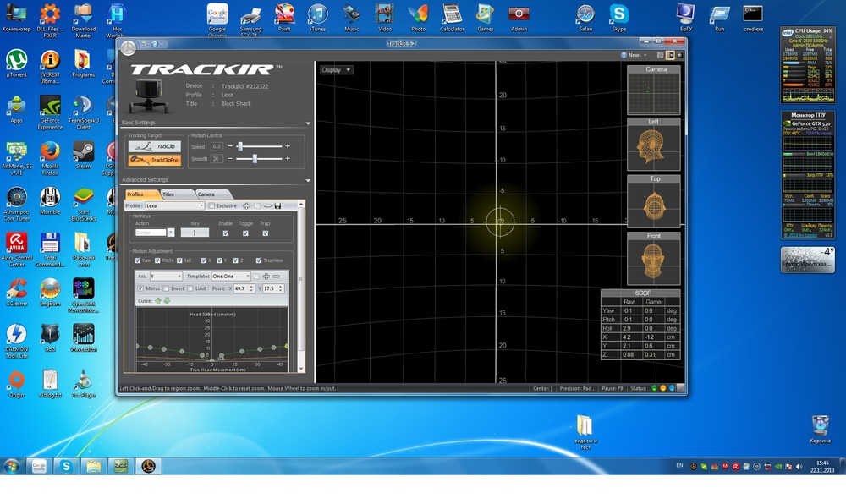Click the blue status indicator light
Image resolution: width=846 pixels, height=504 pixels.
pyautogui.click(x=672, y=388)
